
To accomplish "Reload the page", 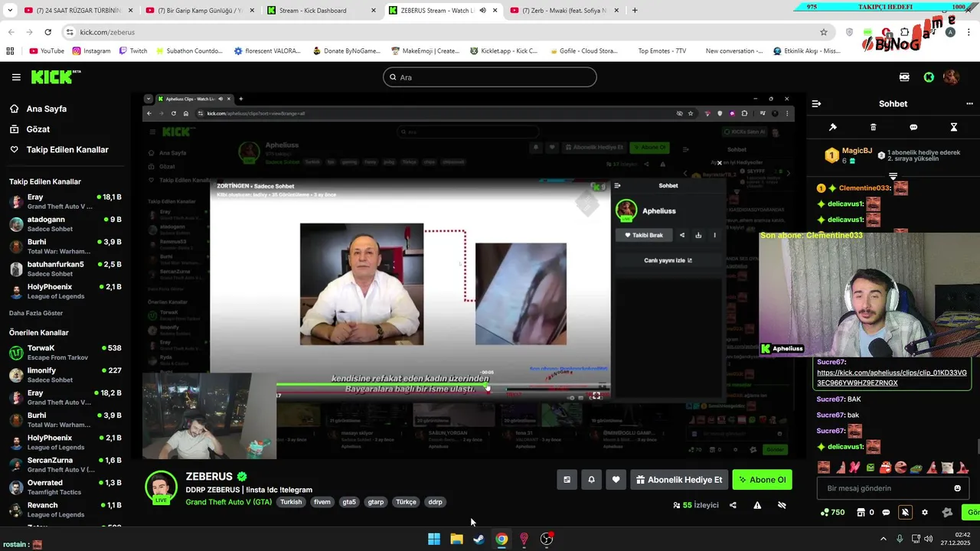I will (x=47, y=32).
